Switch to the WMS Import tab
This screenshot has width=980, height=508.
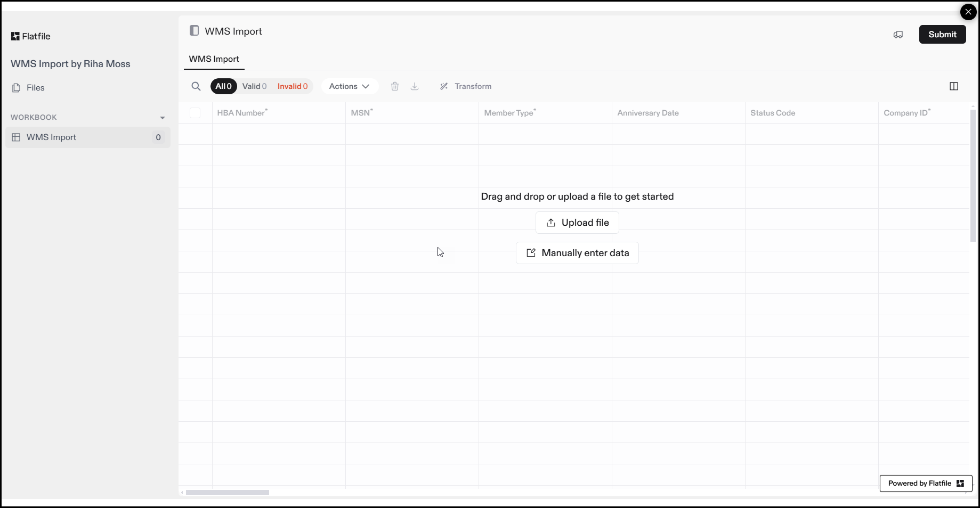click(x=214, y=59)
